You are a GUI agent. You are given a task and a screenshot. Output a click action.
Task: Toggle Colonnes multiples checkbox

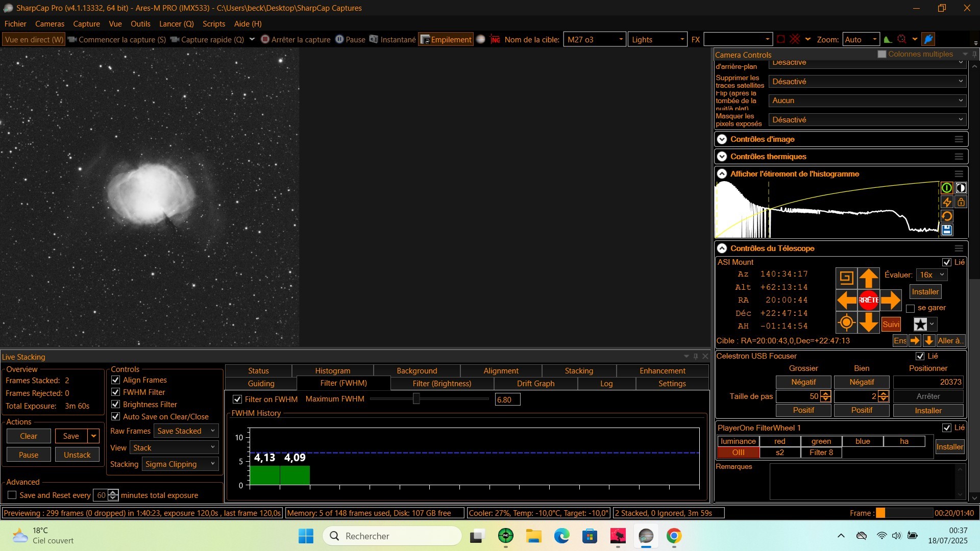[x=882, y=54]
